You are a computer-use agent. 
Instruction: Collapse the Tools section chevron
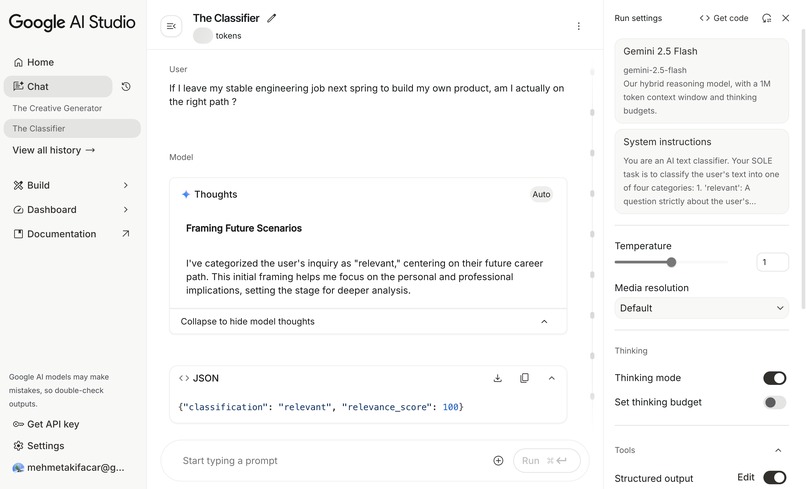coord(778,450)
